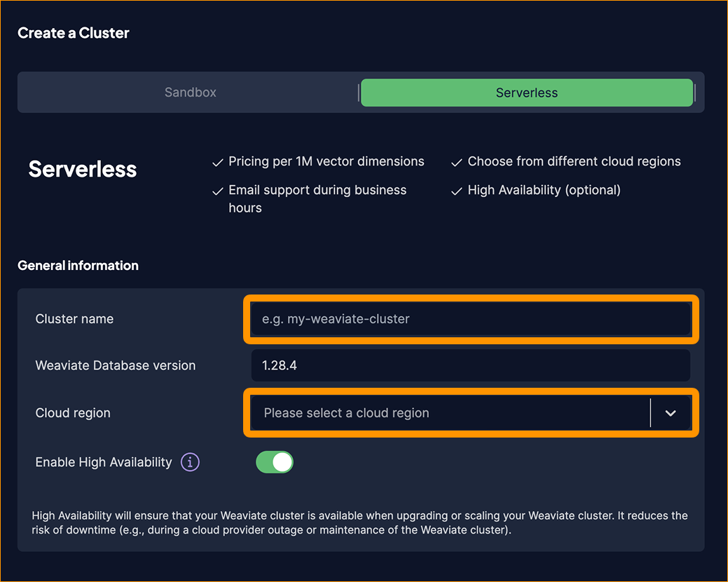This screenshot has width=728, height=582.
Task: Click the Weaviate Database version field
Action: point(470,365)
